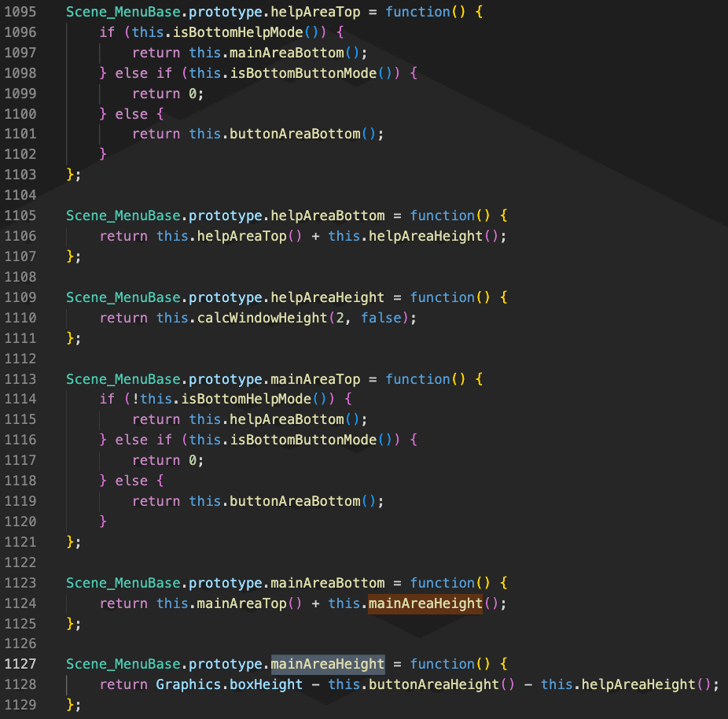Click helpAreaTop in the line 1095 definition
728x719 pixels.
[x=315, y=12]
